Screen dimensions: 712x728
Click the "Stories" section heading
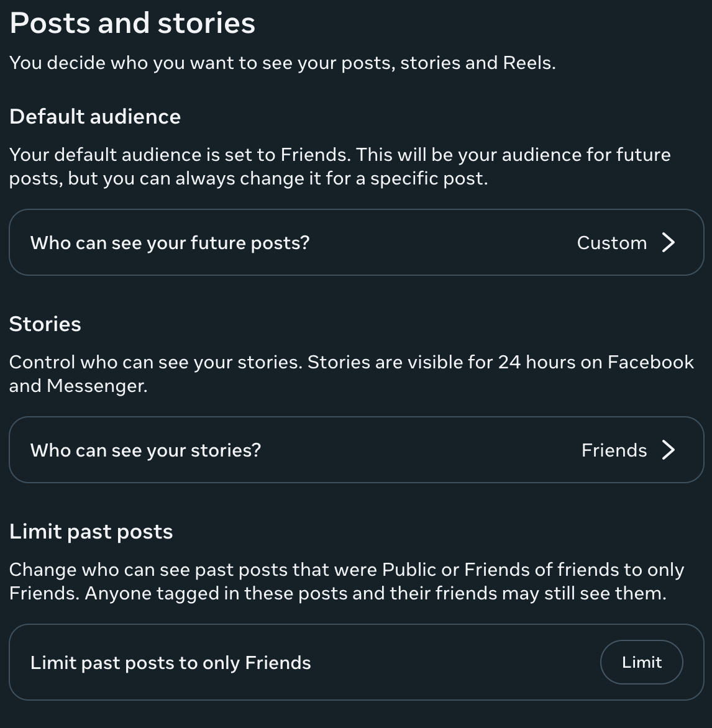pos(45,324)
